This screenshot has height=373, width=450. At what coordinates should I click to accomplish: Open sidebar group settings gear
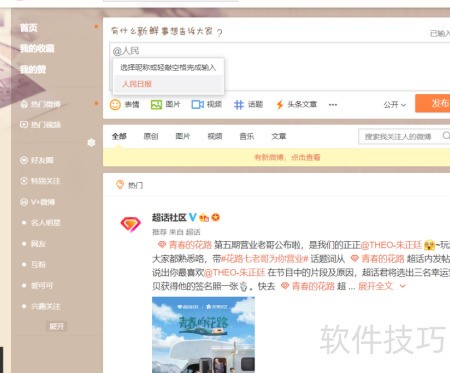click(91, 143)
